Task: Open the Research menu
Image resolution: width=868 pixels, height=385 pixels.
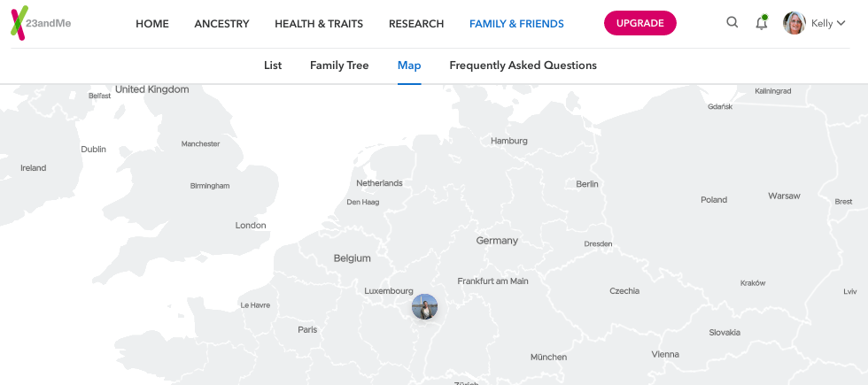Action: click(416, 24)
